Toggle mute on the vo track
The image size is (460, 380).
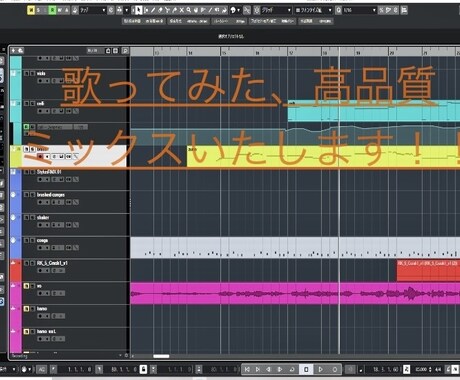pos(26,286)
